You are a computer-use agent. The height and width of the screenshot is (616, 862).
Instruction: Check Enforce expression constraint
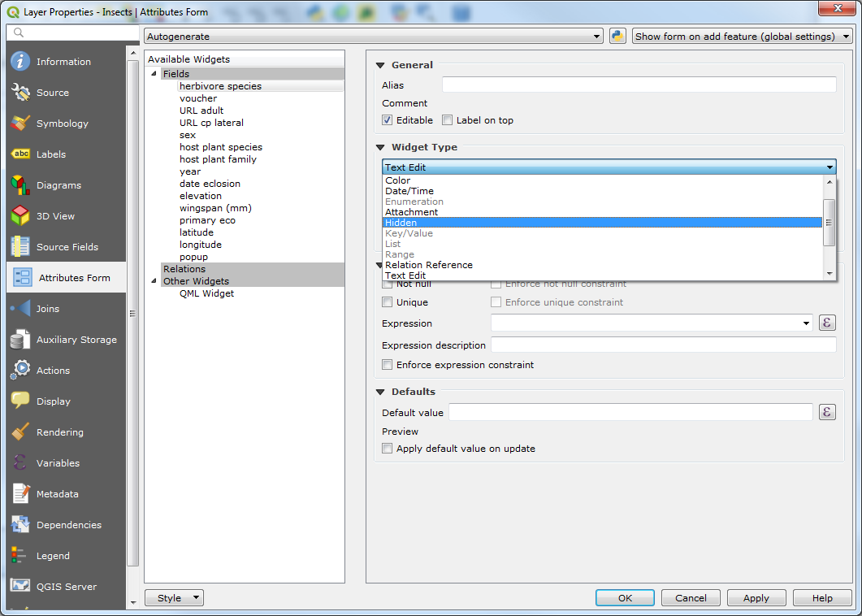[x=387, y=365]
